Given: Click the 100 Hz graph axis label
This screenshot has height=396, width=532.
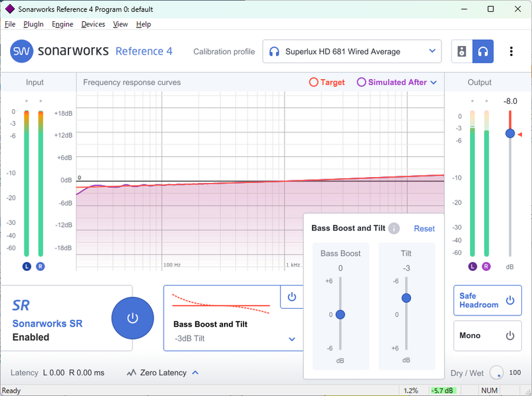Looking at the screenshot, I should tap(172, 265).
